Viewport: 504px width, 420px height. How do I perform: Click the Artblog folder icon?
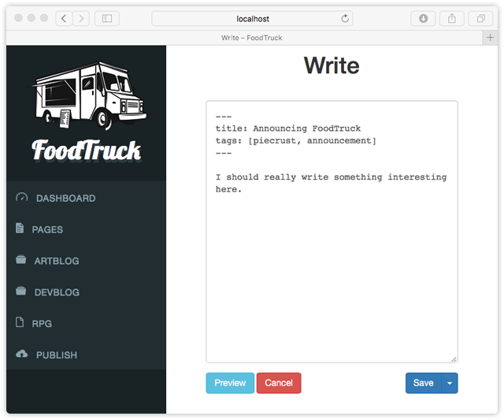click(21, 259)
